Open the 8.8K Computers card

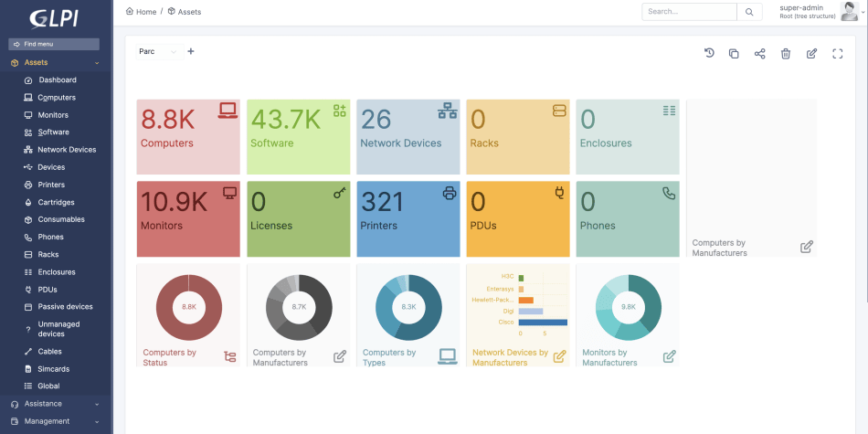pyautogui.click(x=188, y=137)
